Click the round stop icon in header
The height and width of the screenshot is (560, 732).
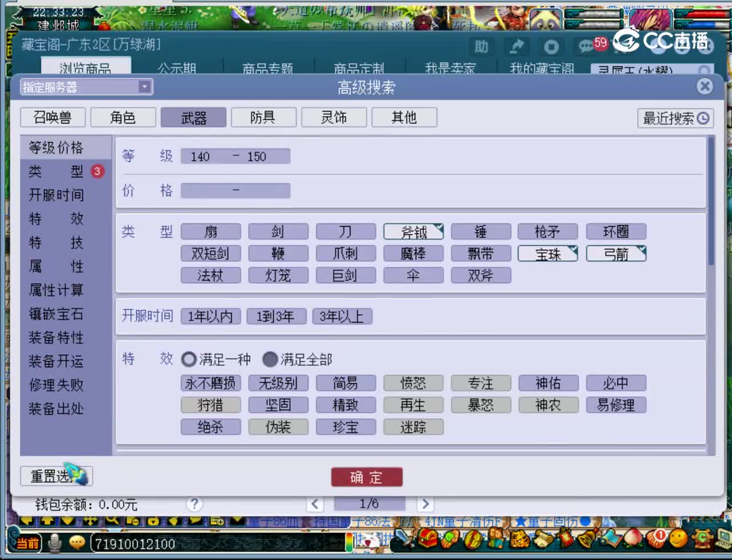click(551, 46)
